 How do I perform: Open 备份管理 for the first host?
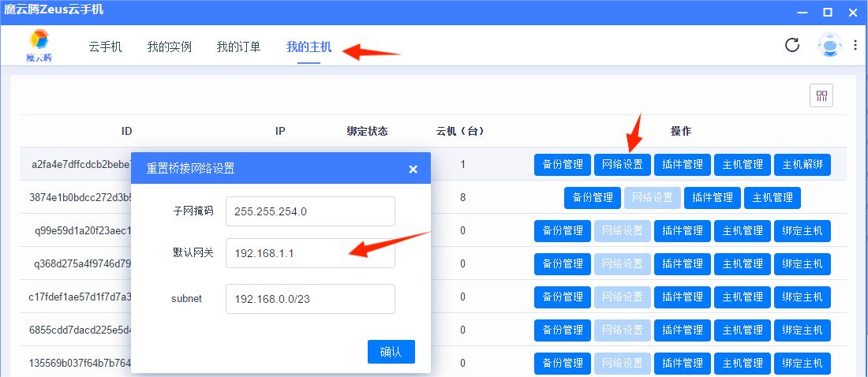562,165
